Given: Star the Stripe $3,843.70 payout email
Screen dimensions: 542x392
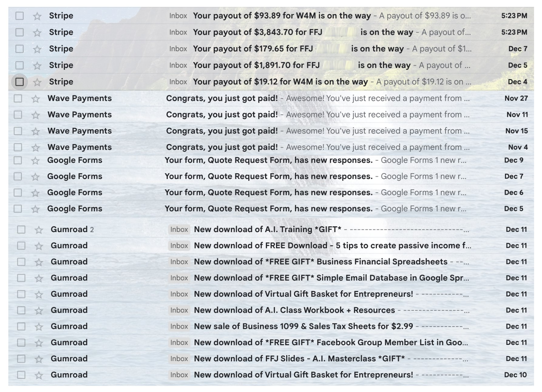Looking at the screenshot, I should [x=37, y=32].
